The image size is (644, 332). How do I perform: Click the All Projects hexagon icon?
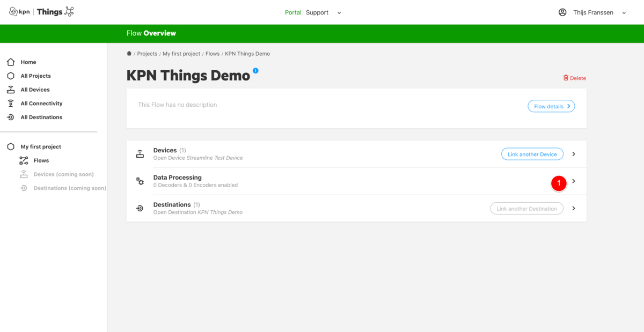click(11, 76)
